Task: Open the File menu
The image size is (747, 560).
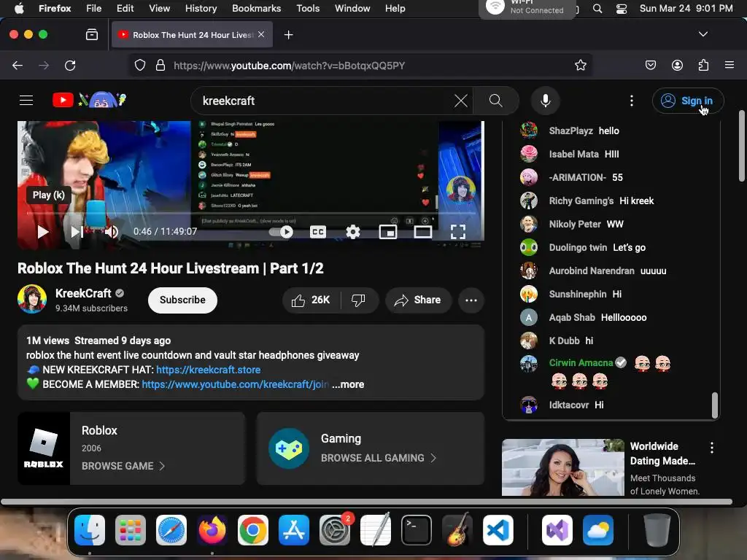Action: 93,8
